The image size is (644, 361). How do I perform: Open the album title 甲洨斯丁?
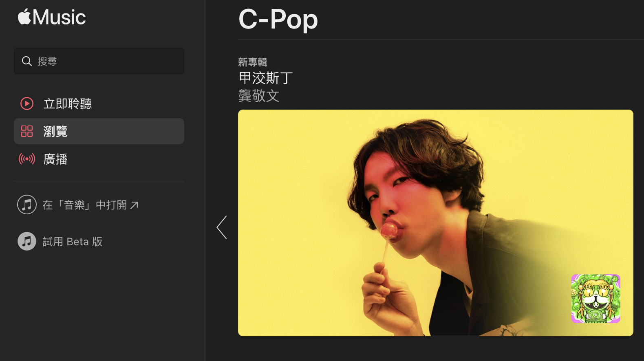pos(266,78)
